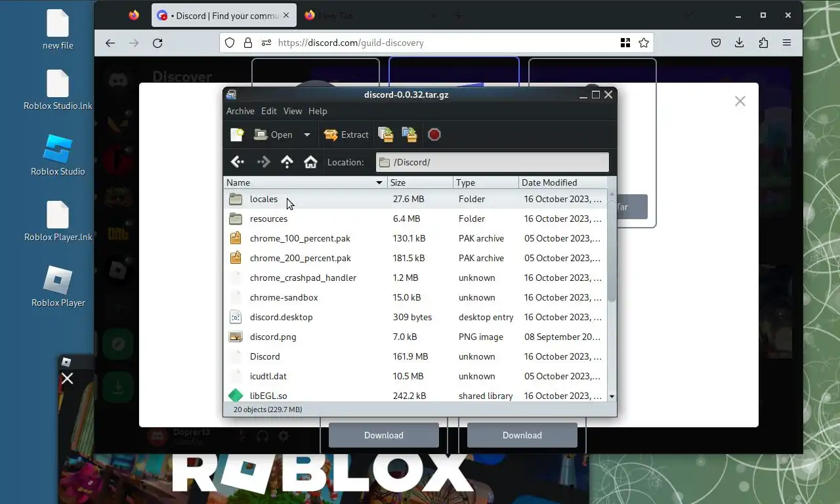Select libEGL.so file

coord(415,395)
